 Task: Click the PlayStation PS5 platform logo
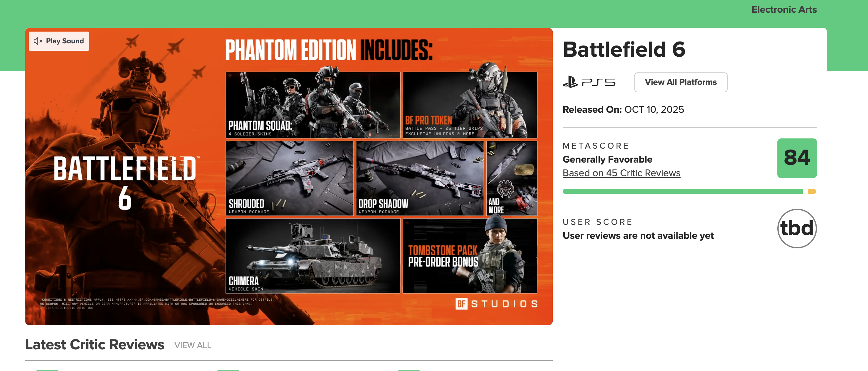589,82
